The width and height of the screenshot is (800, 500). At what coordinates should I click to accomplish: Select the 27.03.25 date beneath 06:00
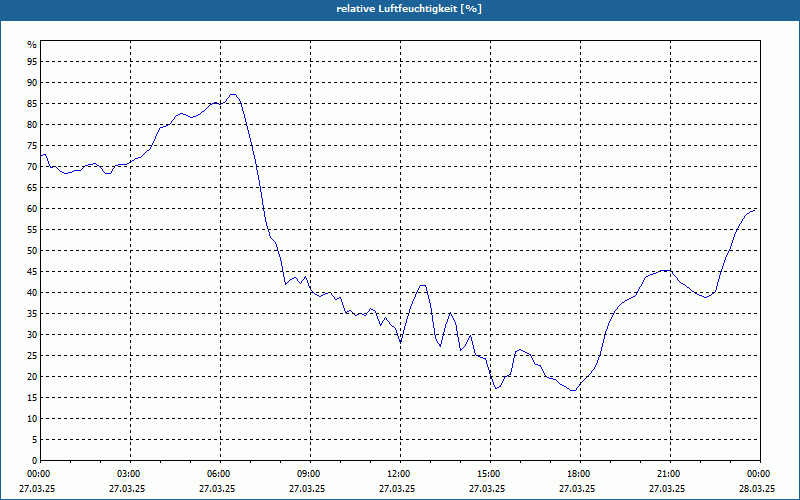coord(217,488)
